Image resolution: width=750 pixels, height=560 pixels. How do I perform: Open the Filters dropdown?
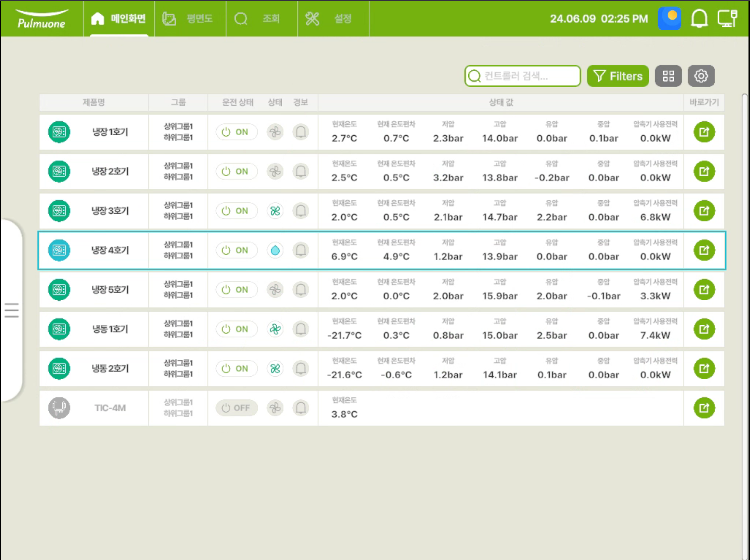point(618,76)
